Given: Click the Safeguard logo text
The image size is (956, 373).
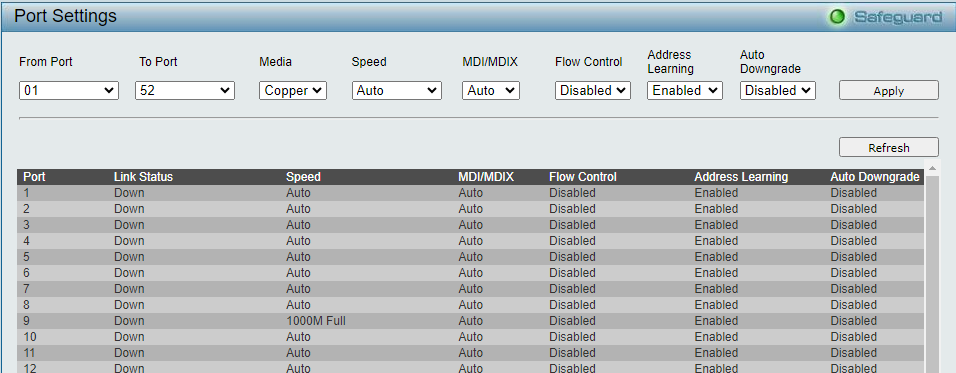Looking at the screenshot, I should click(897, 17).
